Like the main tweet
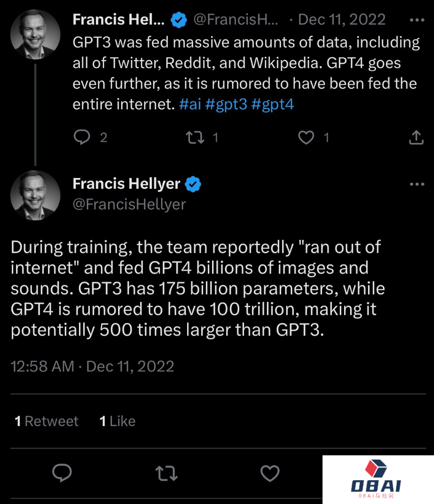The width and height of the screenshot is (434, 504). pos(269,473)
